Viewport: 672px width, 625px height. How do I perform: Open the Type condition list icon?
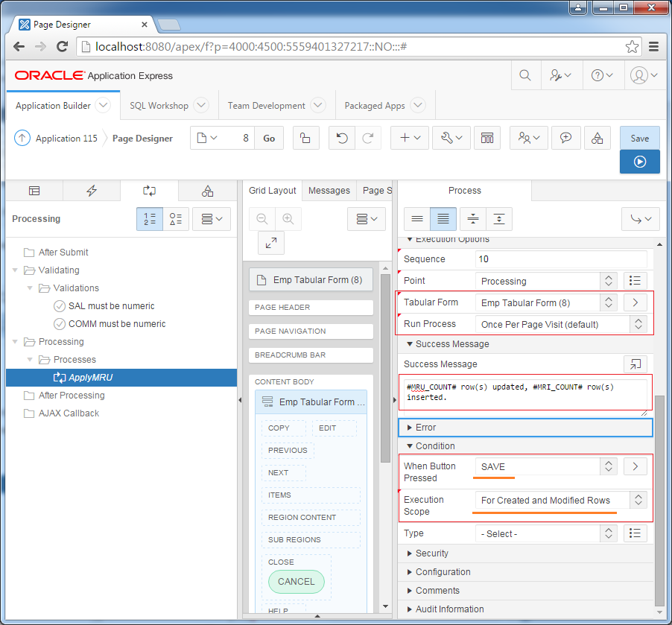point(635,533)
